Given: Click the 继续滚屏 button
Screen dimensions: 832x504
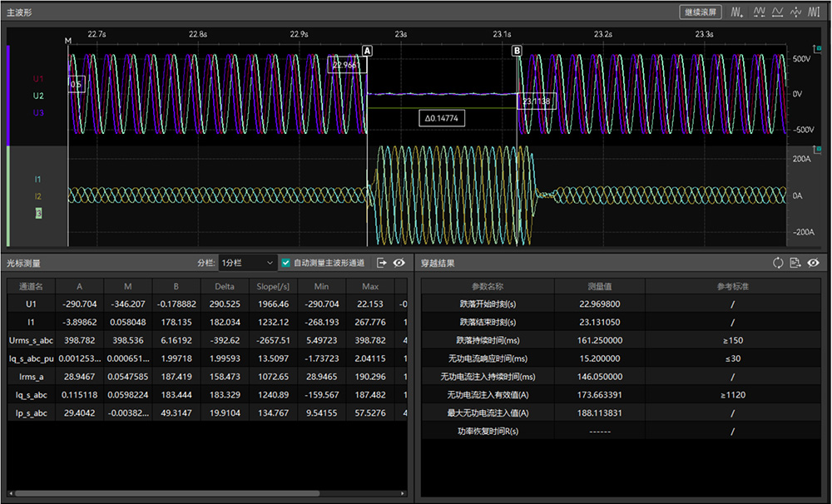Looking at the screenshot, I should click(701, 12).
